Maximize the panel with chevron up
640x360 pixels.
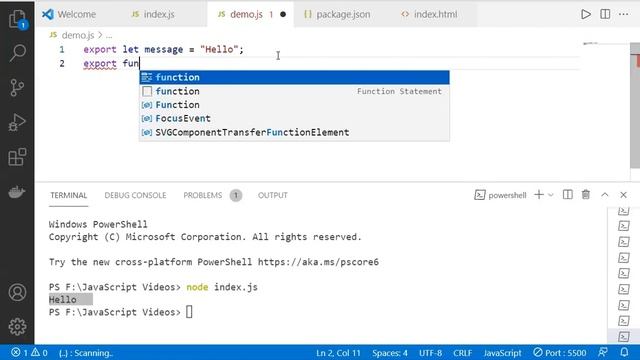tap(604, 195)
